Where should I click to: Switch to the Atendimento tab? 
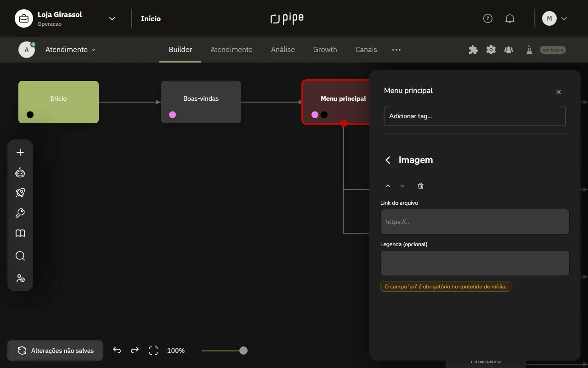coord(232,50)
